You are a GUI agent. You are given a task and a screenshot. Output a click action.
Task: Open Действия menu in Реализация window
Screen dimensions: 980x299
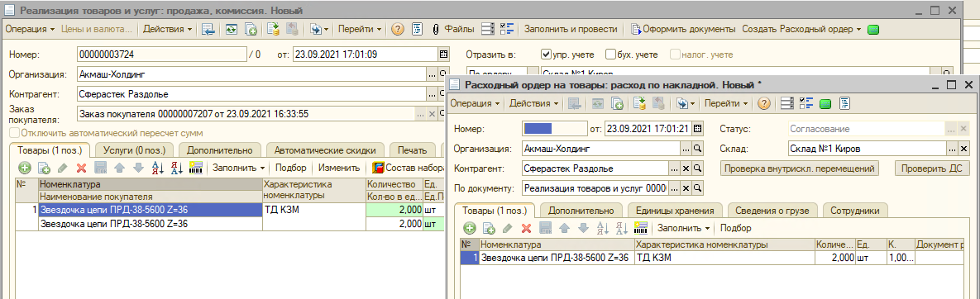pyautogui.click(x=168, y=29)
